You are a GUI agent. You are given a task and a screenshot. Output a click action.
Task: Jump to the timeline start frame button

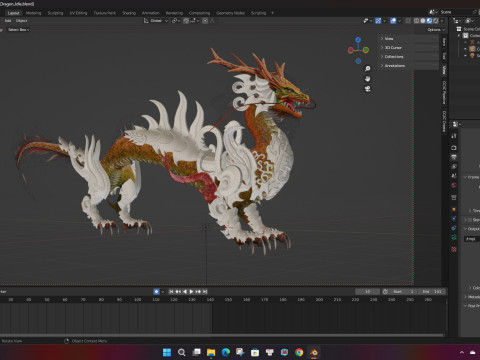171,292
